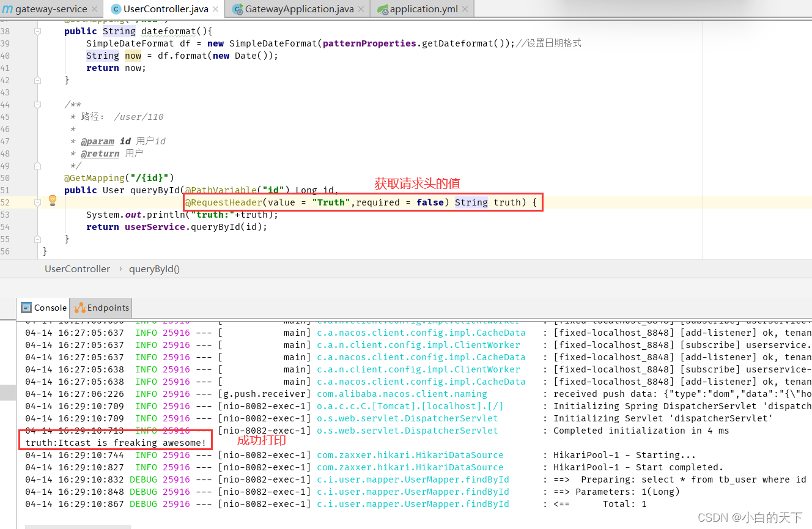Click console output 'truth:Itcast is freaking awesome!'
This screenshot has width=812, height=529.
pos(116,442)
